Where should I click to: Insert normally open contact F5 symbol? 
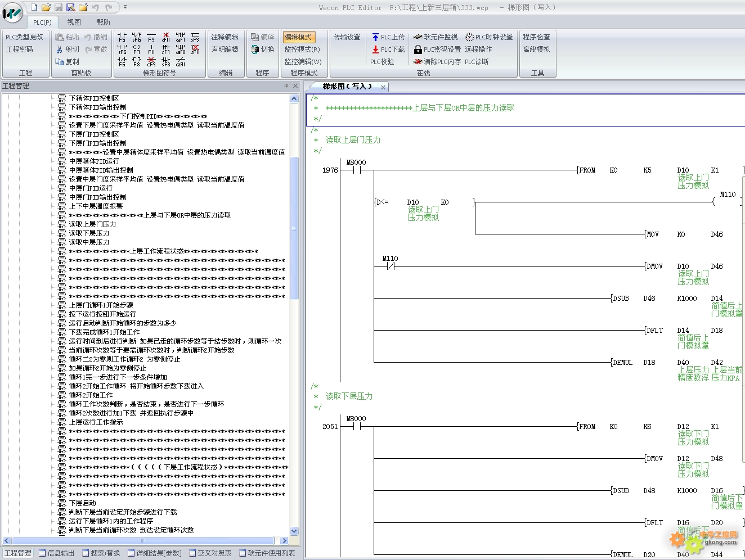(x=122, y=37)
